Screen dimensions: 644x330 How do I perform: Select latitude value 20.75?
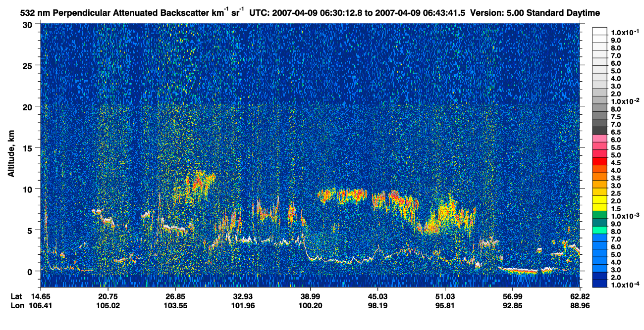pos(107,296)
